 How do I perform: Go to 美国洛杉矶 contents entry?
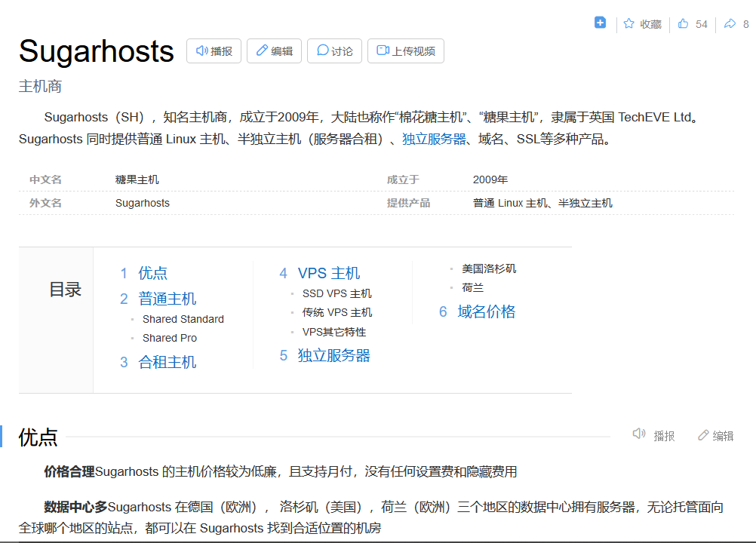pos(489,268)
